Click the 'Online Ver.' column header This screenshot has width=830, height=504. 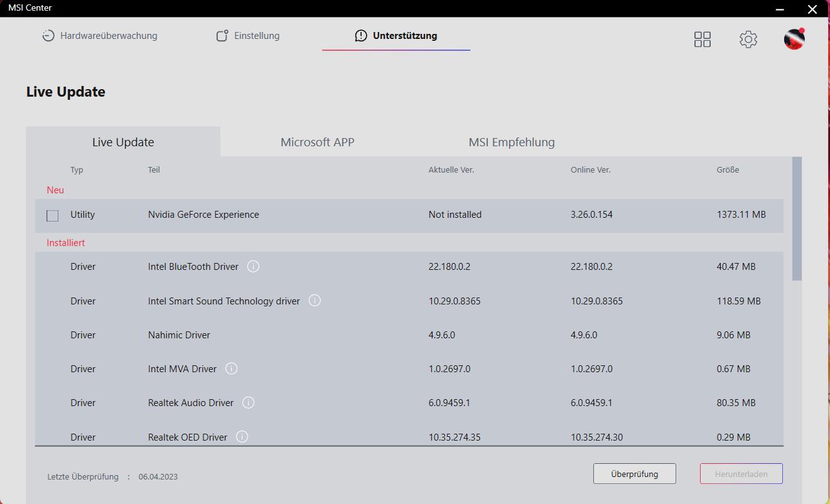[x=591, y=170]
